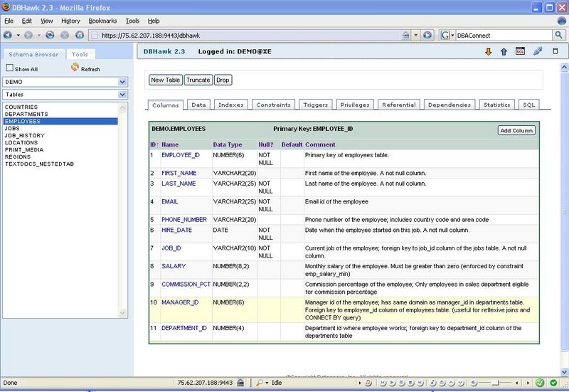569x392 pixels.
Task: Open the Triggers tab
Action: pyautogui.click(x=316, y=105)
